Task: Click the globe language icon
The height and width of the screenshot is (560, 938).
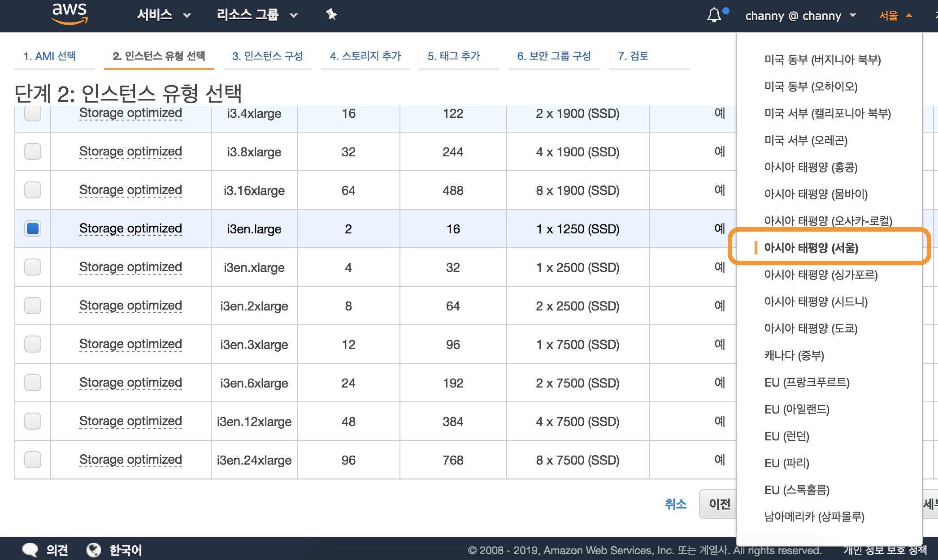Action: point(94,550)
